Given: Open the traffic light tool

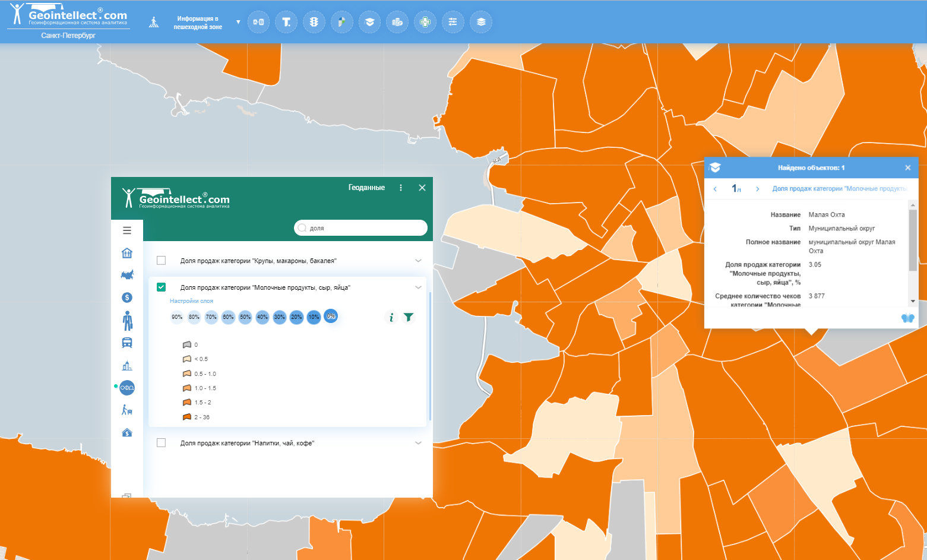Looking at the screenshot, I should 314,22.
